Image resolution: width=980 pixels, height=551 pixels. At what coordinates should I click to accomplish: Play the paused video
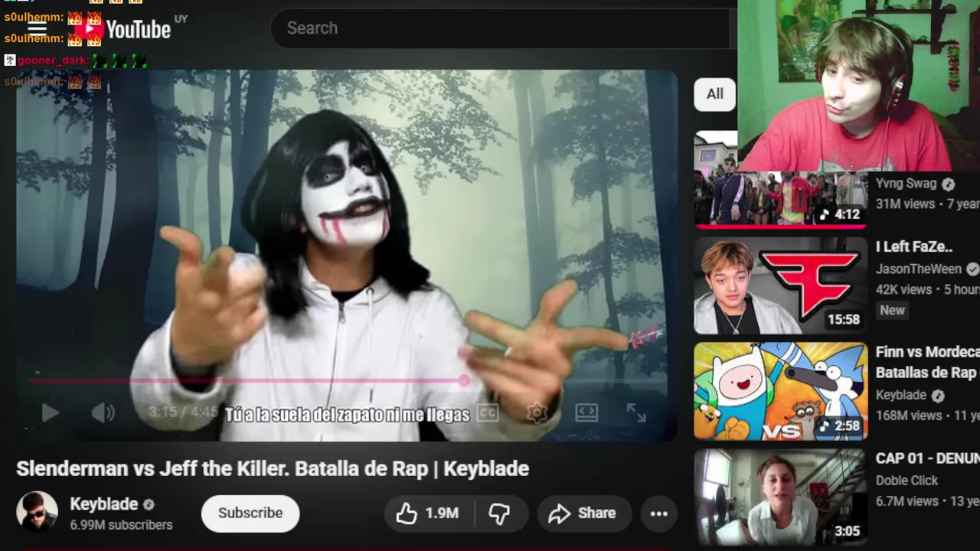click(50, 412)
